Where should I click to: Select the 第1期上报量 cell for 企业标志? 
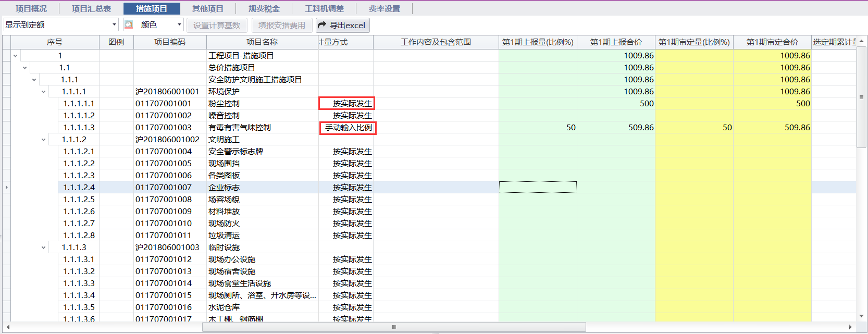[538, 187]
